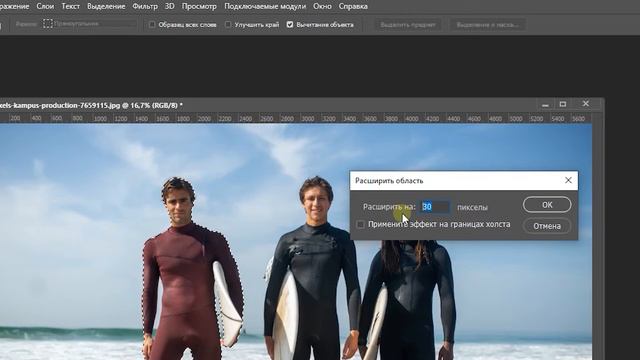Open the Выделение menu

pos(106,7)
